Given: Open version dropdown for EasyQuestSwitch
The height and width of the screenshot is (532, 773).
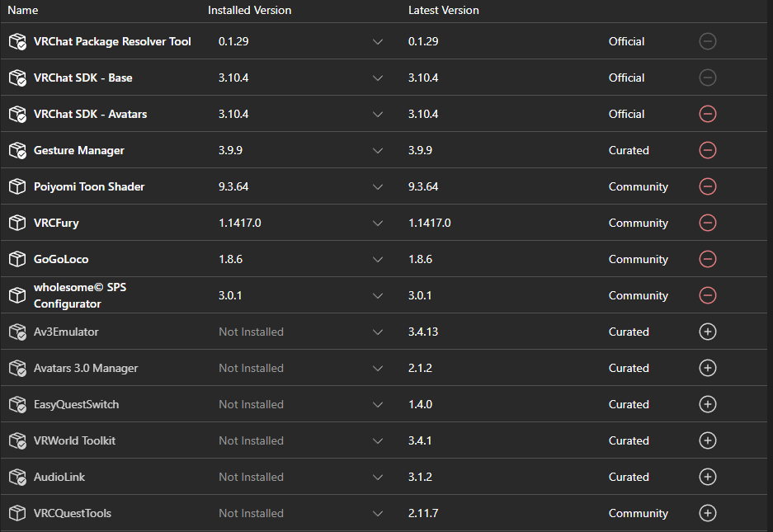Looking at the screenshot, I should (x=378, y=404).
